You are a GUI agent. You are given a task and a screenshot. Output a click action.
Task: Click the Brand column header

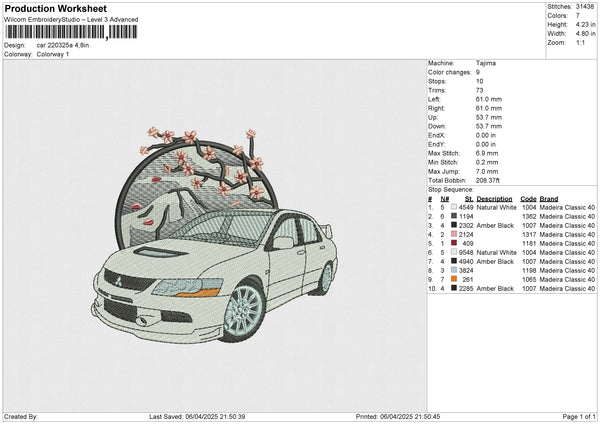[549, 199]
